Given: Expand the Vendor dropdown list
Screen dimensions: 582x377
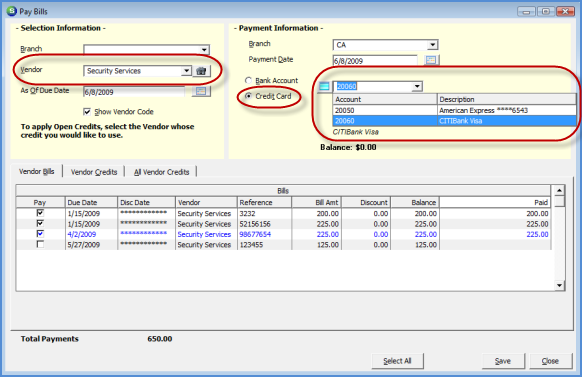Looking at the screenshot, I should pyautogui.click(x=186, y=71).
